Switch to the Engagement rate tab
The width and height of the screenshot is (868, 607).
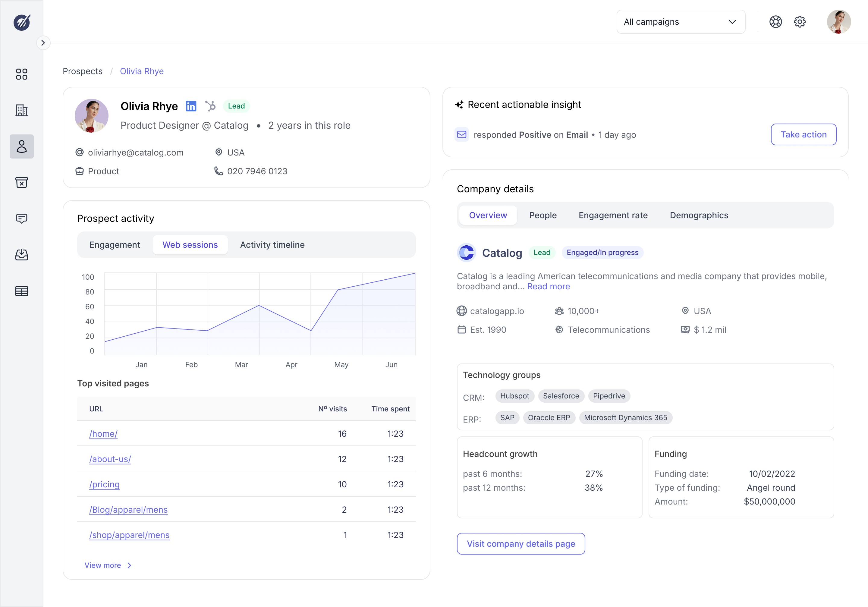[x=613, y=215]
